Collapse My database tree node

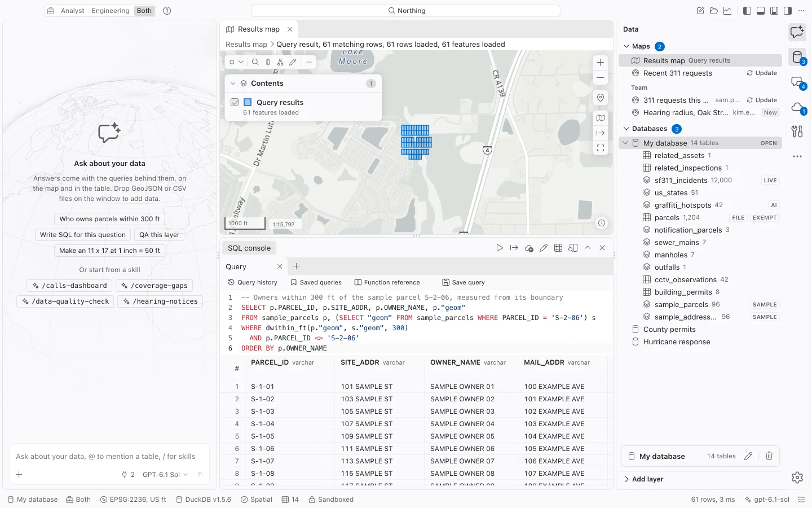click(625, 143)
